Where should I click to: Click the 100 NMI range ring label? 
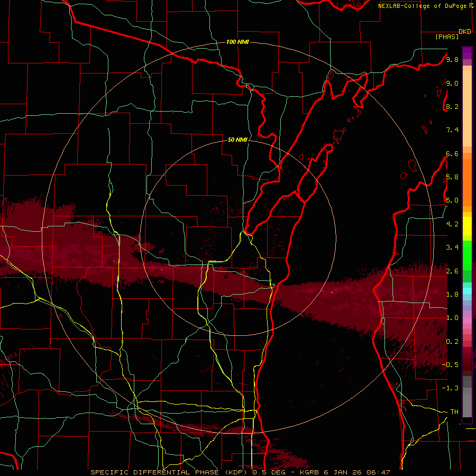237,42
